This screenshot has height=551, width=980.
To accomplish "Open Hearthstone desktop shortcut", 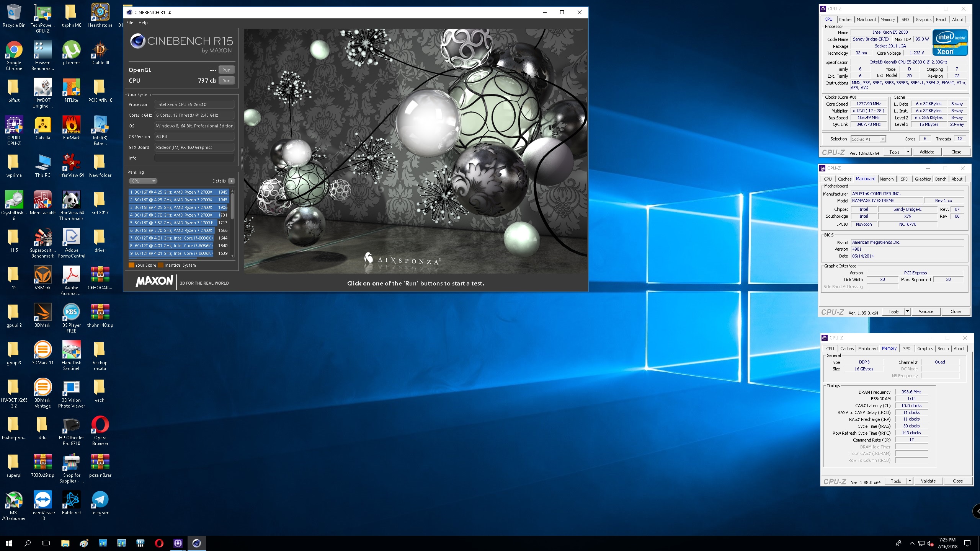I will pyautogui.click(x=100, y=16).
